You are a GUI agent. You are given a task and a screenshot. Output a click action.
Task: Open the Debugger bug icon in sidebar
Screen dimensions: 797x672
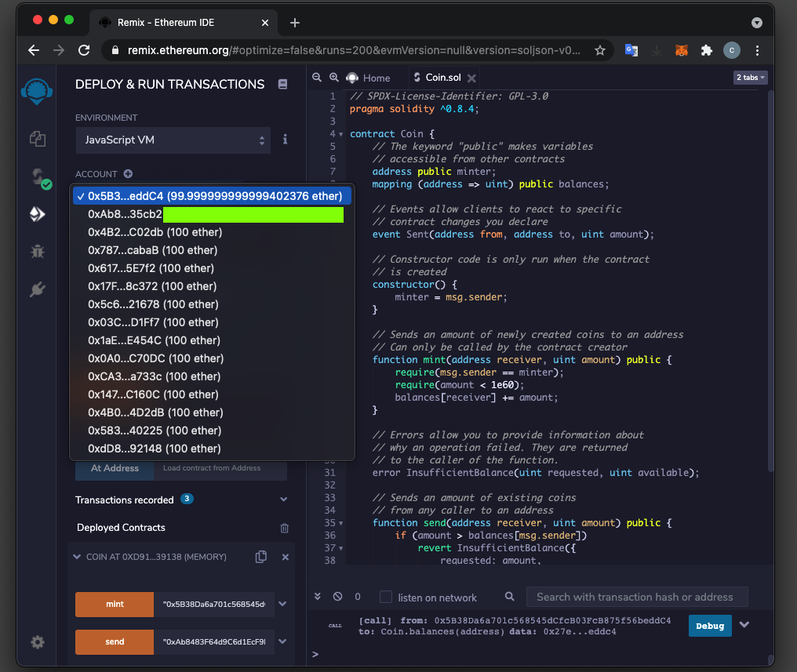pyautogui.click(x=37, y=252)
